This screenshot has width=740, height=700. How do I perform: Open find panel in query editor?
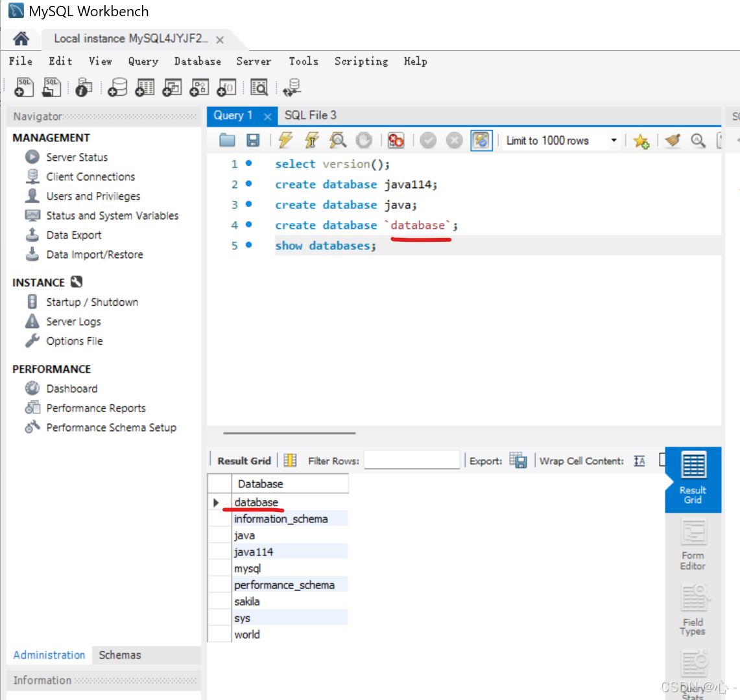click(698, 140)
